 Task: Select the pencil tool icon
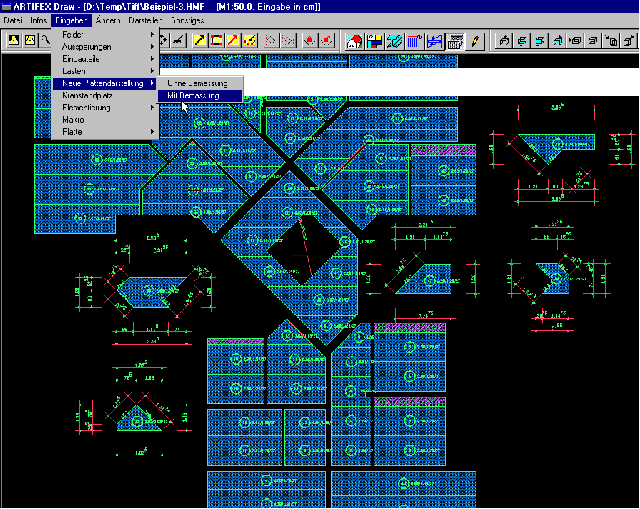pyautogui.click(x=476, y=40)
